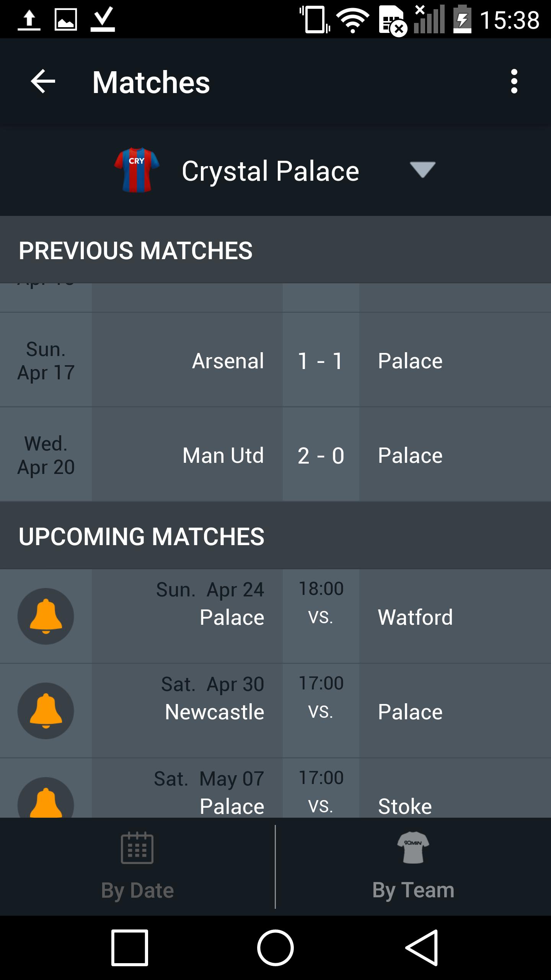Switch to the By Date tab
Viewport: 551px width, 980px height.
pyautogui.click(x=137, y=867)
